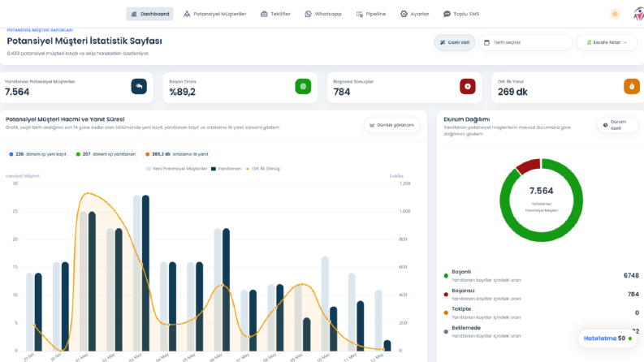This screenshot has height=362, width=644.
Task: Go to Potansiyel Müşteriler page
Action: [215, 14]
